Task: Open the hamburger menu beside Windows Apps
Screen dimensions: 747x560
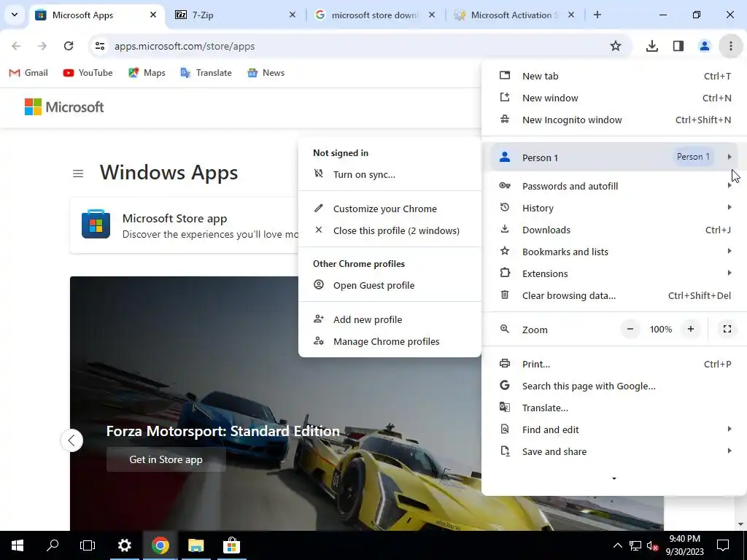Action: pyautogui.click(x=78, y=174)
